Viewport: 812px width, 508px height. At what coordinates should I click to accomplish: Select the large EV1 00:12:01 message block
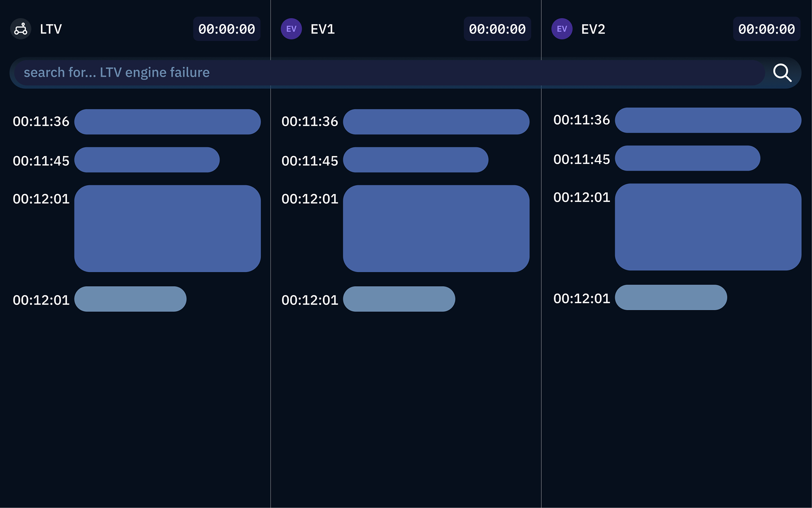[436, 229]
